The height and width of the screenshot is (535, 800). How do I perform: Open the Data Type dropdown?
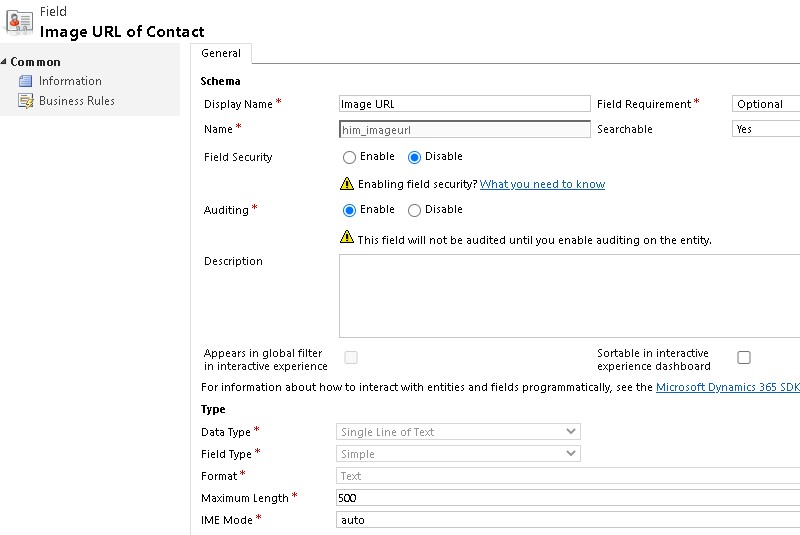click(458, 432)
